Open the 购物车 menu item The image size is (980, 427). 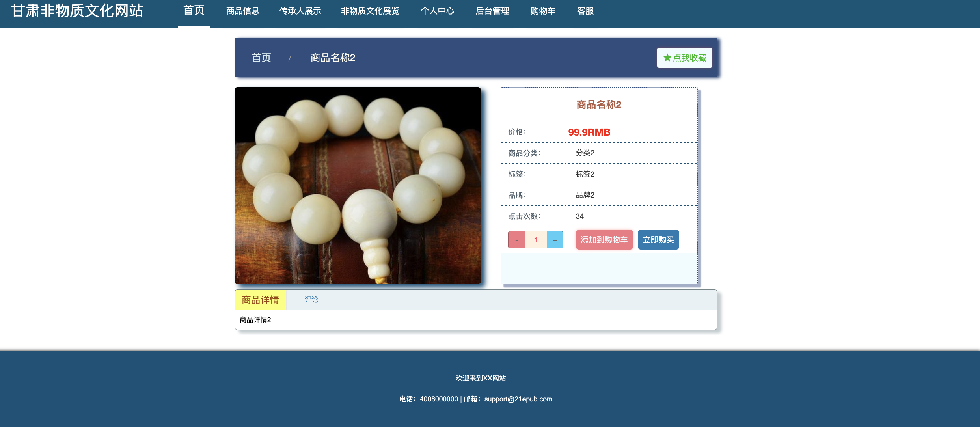coord(543,11)
